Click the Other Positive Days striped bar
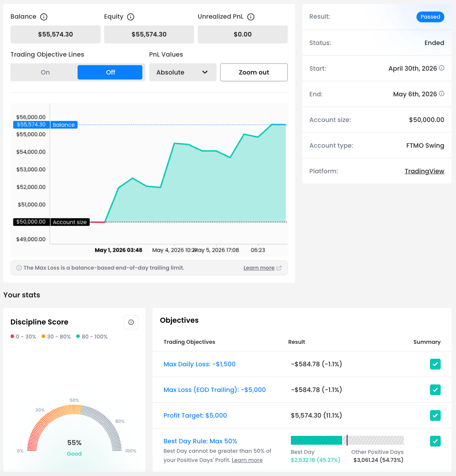456x476 pixels. click(x=374, y=440)
